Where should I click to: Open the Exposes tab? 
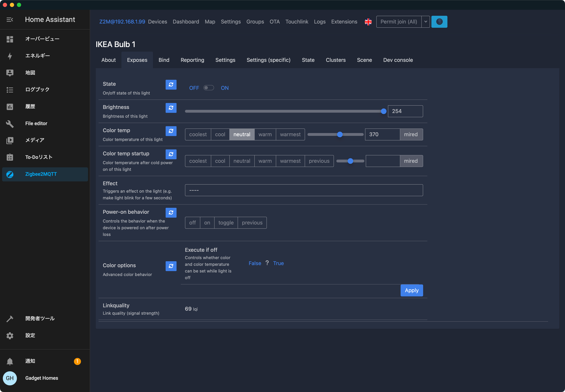point(137,60)
